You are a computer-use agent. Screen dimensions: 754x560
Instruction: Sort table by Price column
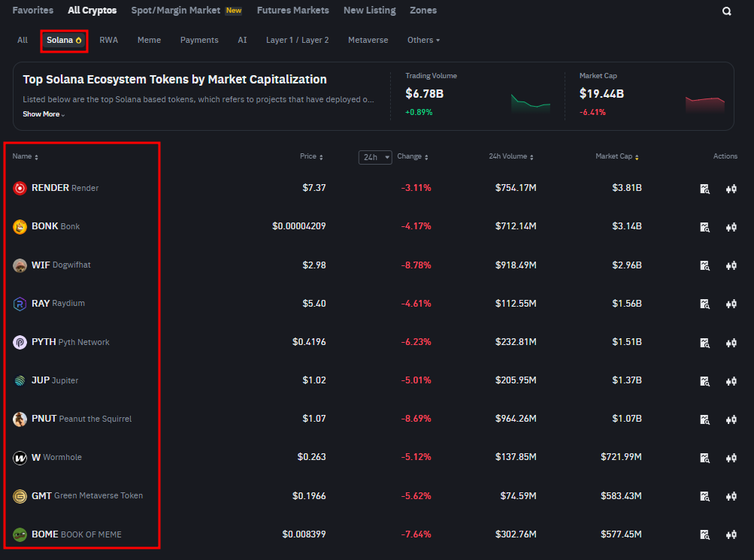(311, 156)
